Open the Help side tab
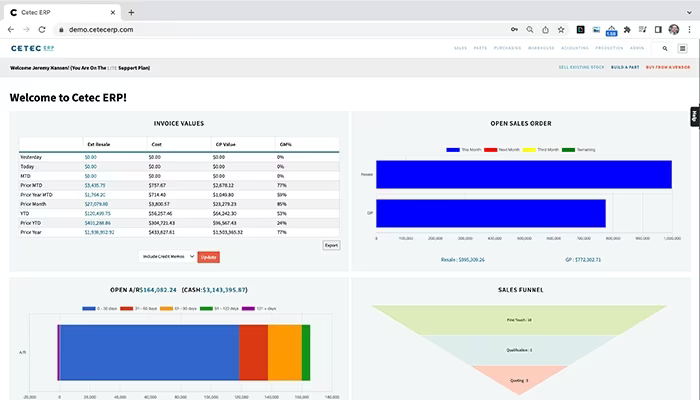 (695, 117)
